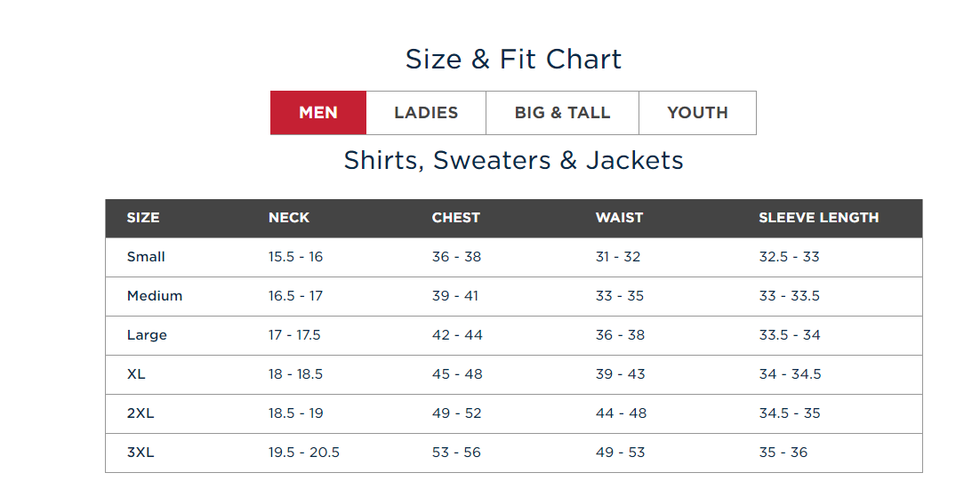Select the MEN tab
980x497 pixels.
(x=318, y=113)
